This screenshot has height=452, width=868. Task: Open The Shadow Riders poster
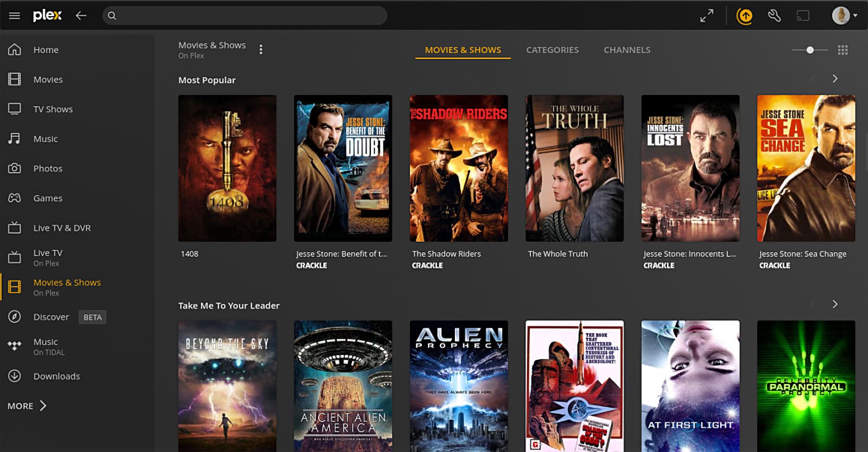pos(459,168)
